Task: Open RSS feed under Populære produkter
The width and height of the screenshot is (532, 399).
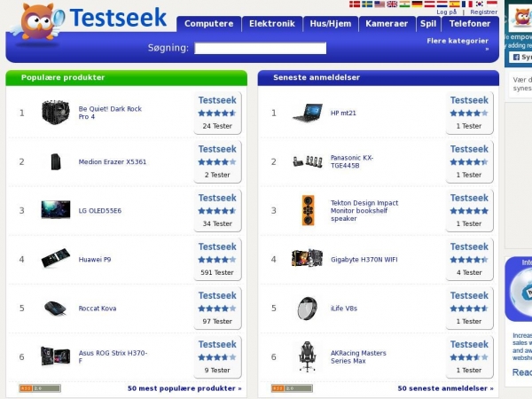Action: [40, 388]
